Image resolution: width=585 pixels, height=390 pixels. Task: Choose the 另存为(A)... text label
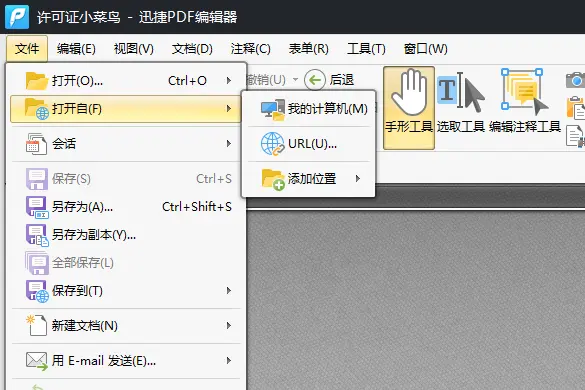pos(82,207)
